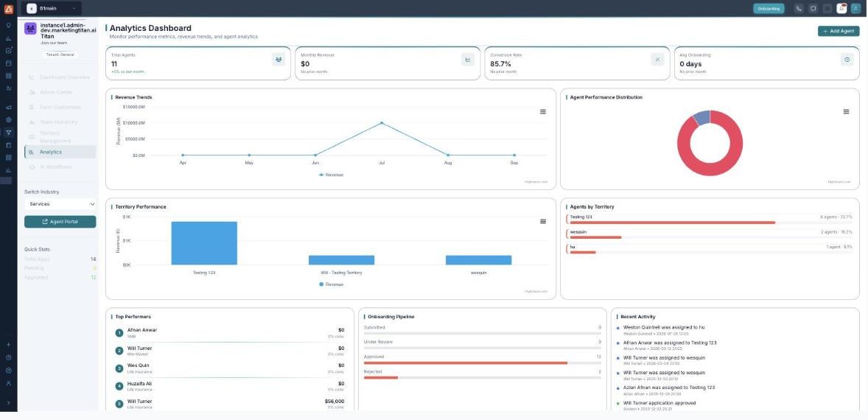
Task: Click the Testing 123 bar in Territory Performance
Action: (x=204, y=243)
